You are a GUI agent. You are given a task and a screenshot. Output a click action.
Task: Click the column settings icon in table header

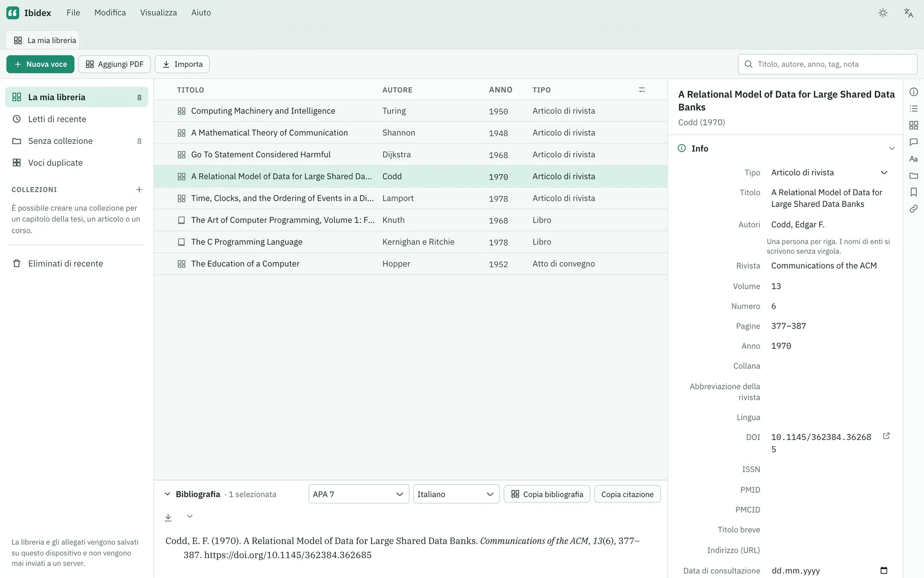642,90
